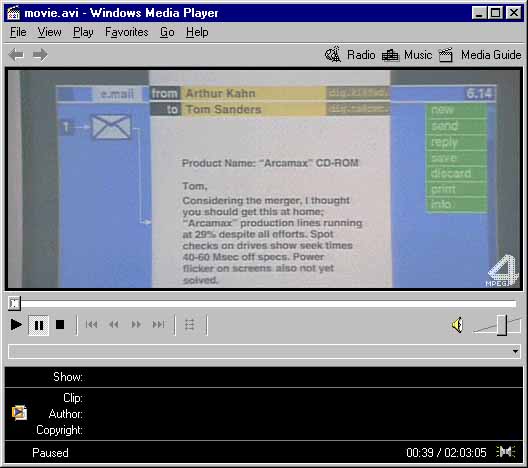Go forward with the right arrow

click(40, 55)
